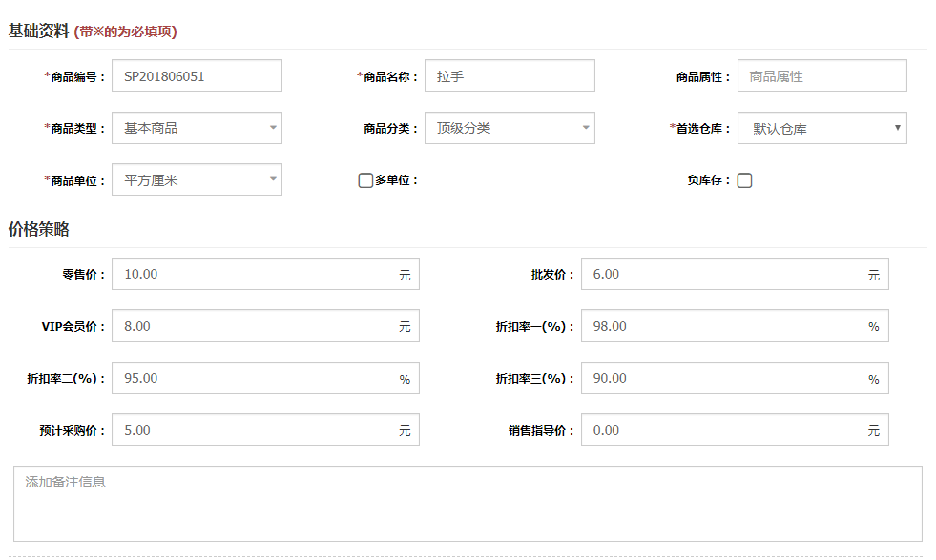Expand the 商品单位 dropdown
Image resolution: width=936 pixels, height=560 pixels.
(197, 179)
